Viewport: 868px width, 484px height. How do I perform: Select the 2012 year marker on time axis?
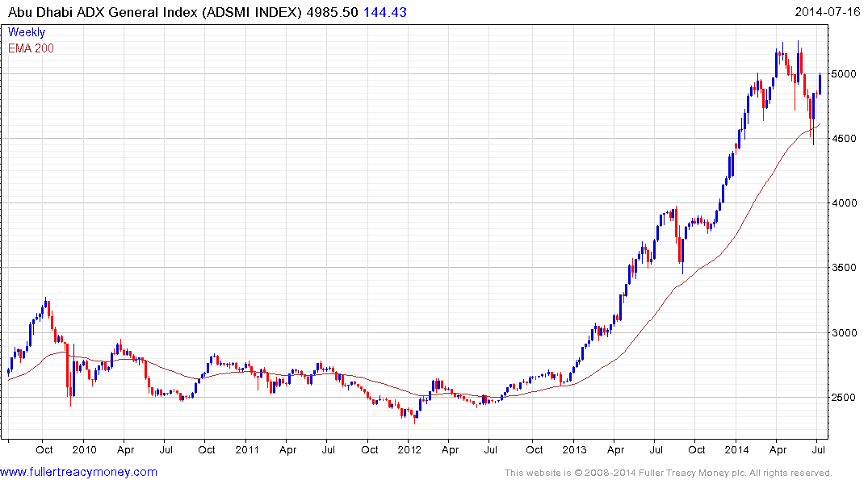(409, 449)
